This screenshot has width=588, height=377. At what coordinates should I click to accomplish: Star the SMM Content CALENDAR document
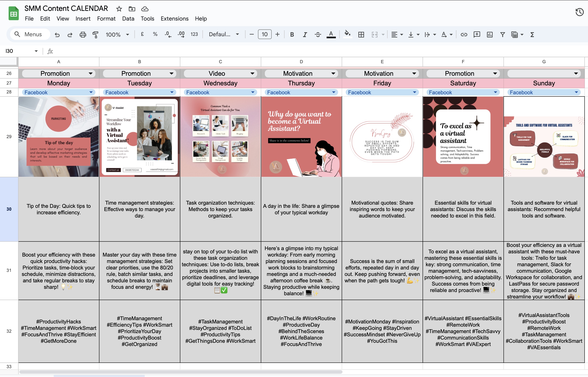[x=119, y=9]
